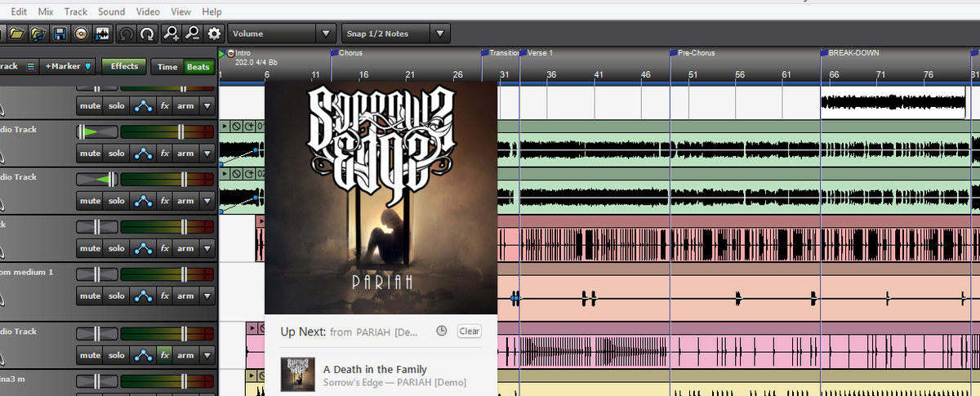This screenshot has height=396, width=980.
Task: Click the burn CD disc icon
Action: point(81,33)
